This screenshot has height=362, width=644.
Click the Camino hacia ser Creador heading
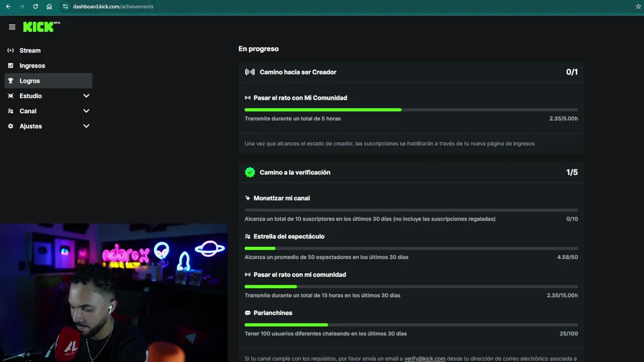pos(298,72)
